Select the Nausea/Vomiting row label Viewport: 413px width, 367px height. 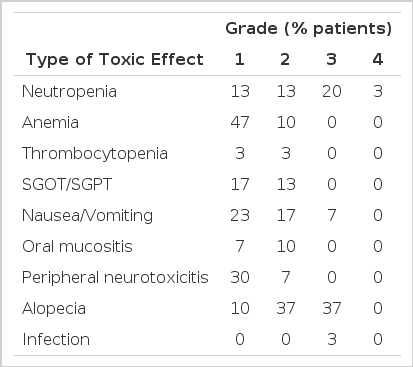87,215
